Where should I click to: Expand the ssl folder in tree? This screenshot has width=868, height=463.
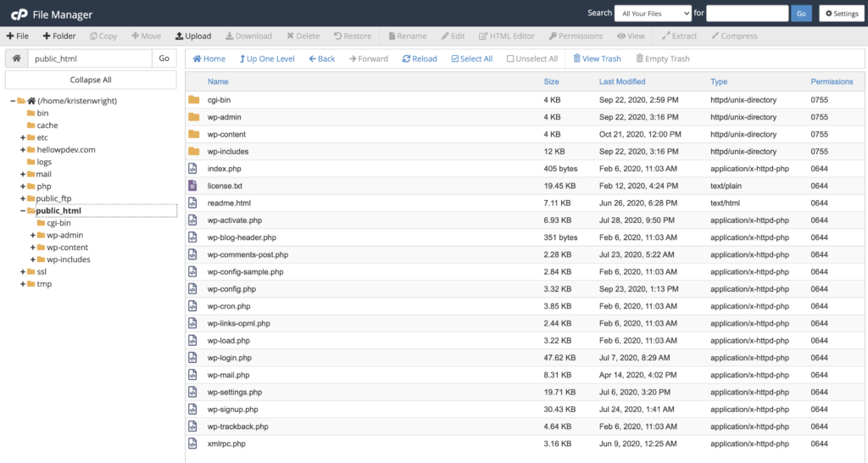[23, 271]
